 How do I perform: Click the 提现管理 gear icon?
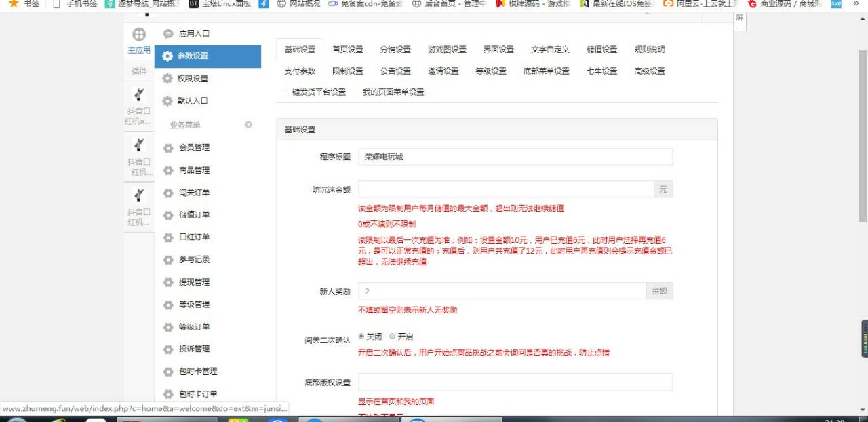168,282
